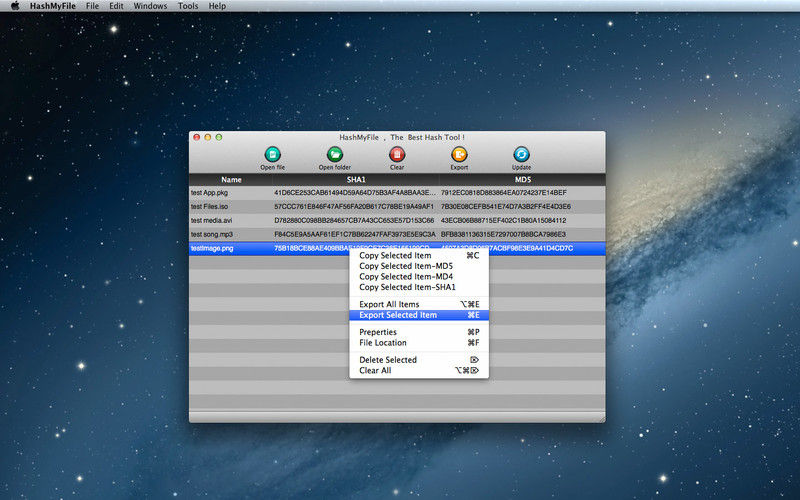Sort by the SHA1 column header

356,180
